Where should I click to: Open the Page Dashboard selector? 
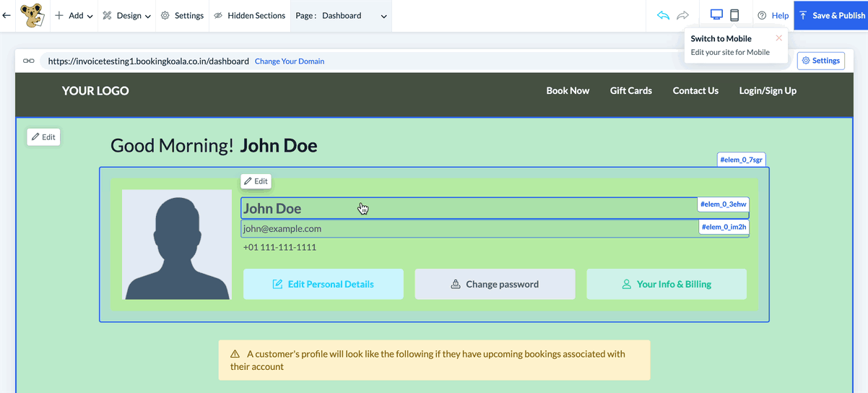point(342,15)
